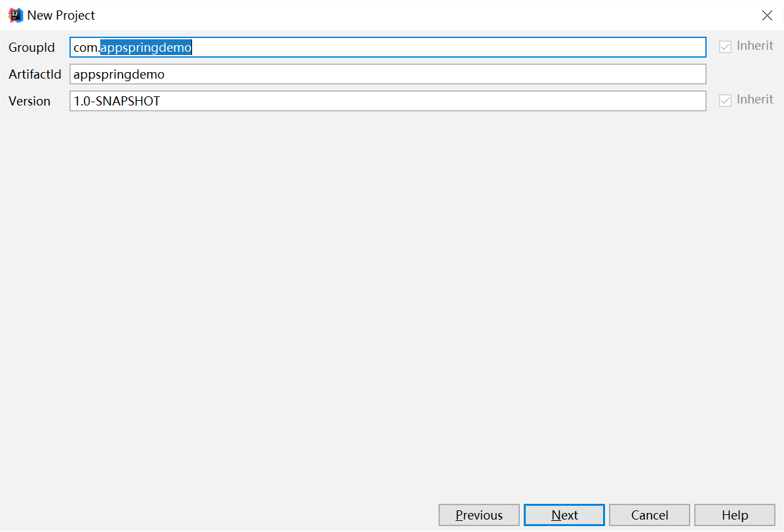Click the Version label

tap(29, 101)
